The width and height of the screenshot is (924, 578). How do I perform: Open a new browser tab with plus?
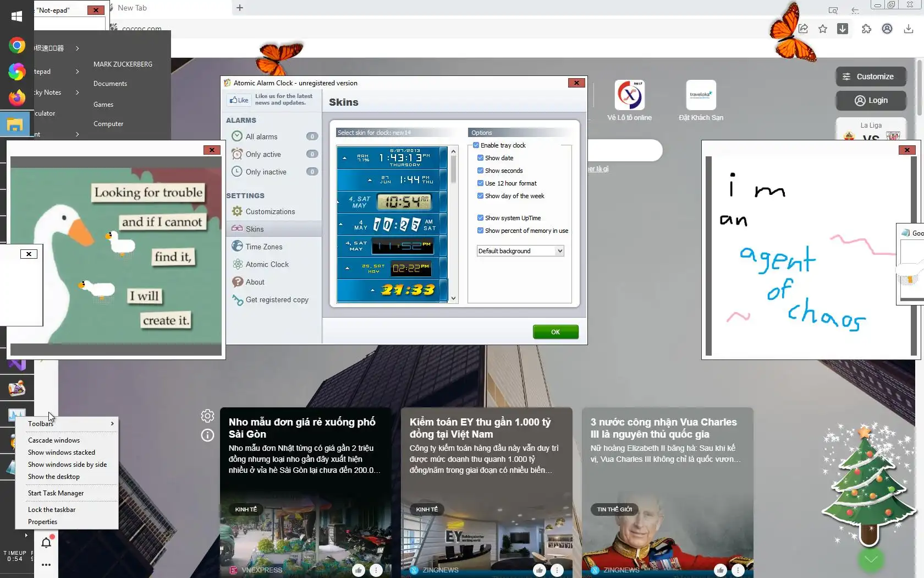(x=240, y=8)
